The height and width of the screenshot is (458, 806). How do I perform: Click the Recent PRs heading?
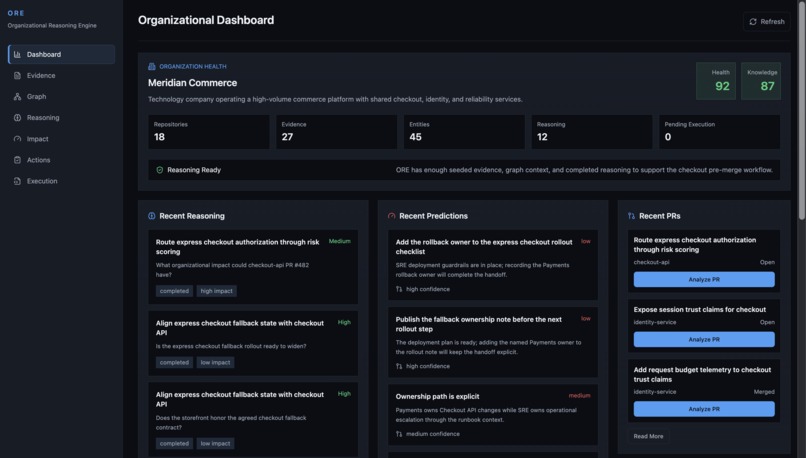tap(660, 216)
